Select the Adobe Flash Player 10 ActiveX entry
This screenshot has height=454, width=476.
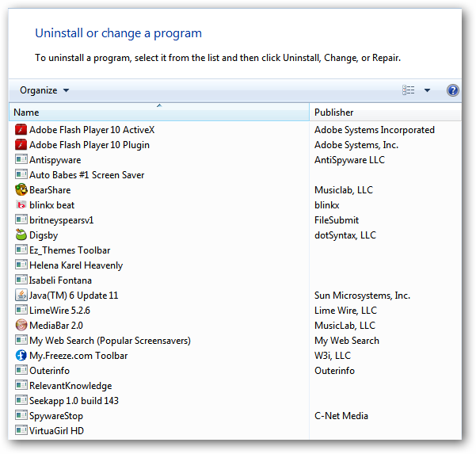(x=92, y=130)
